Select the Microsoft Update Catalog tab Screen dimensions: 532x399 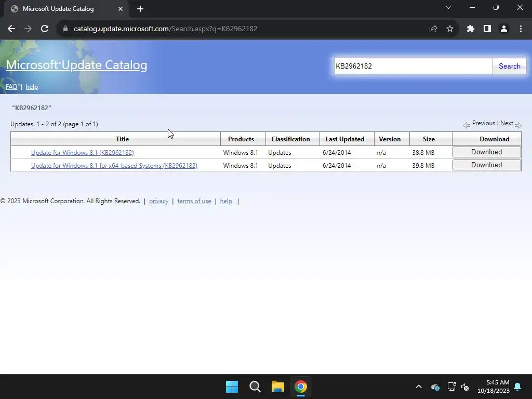tap(66, 9)
